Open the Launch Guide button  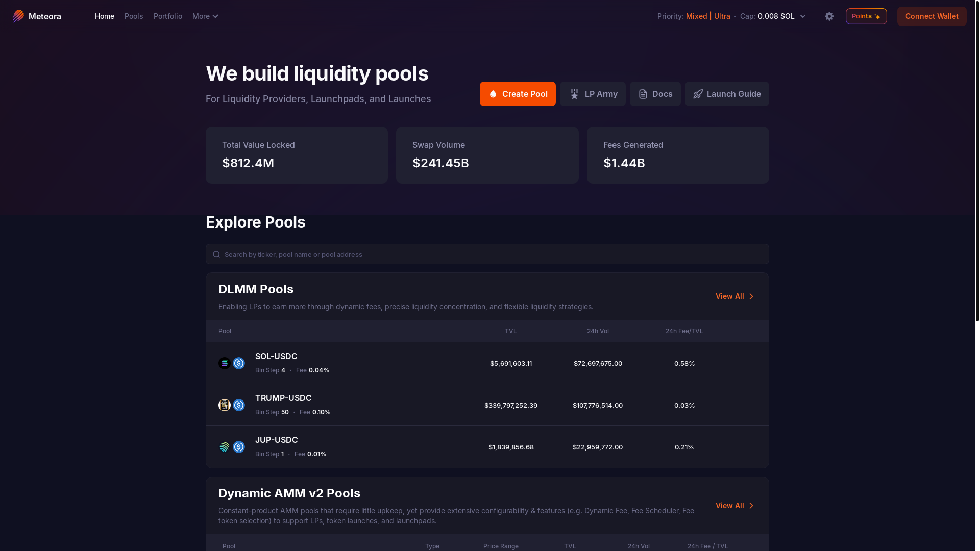pyautogui.click(x=727, y=94)
